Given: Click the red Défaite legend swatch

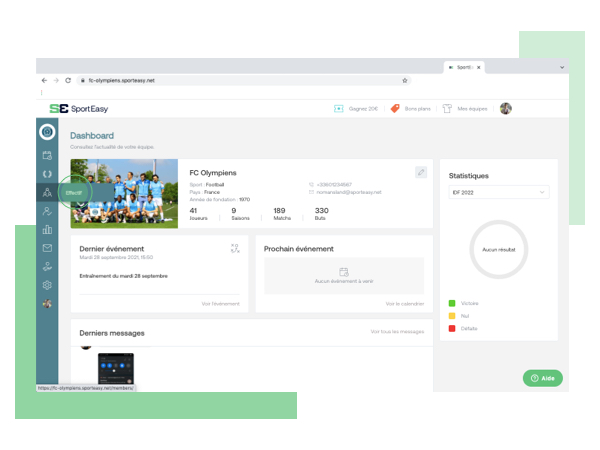Looking at the screenshot, I should (452, 328).
